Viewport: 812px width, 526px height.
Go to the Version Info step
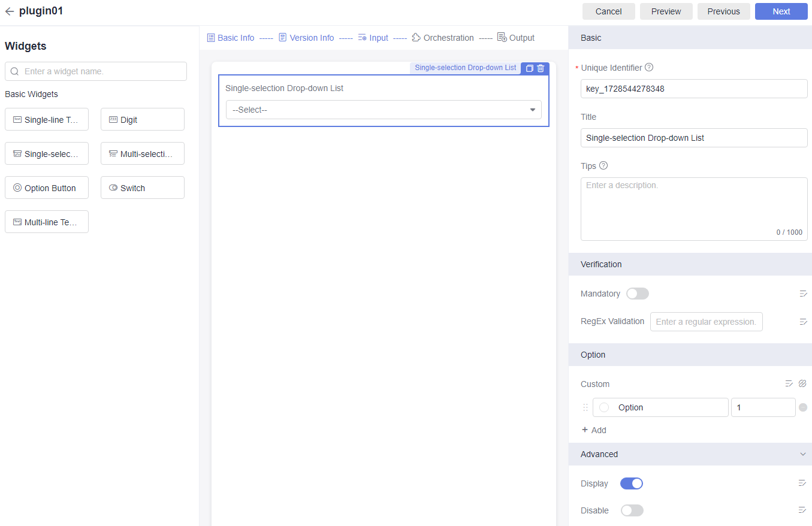(x=306, y=38)
